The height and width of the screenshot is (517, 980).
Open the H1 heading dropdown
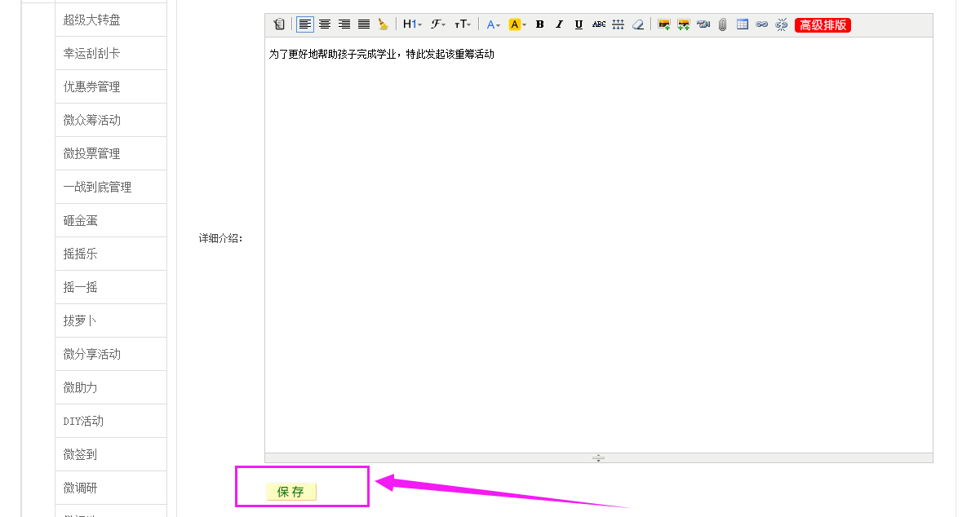pyautogui.click(x=412, y=24)
